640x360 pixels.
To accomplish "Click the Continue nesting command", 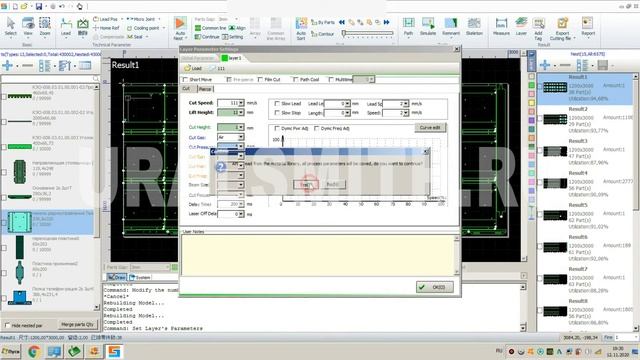I will [x=207, y=37].
